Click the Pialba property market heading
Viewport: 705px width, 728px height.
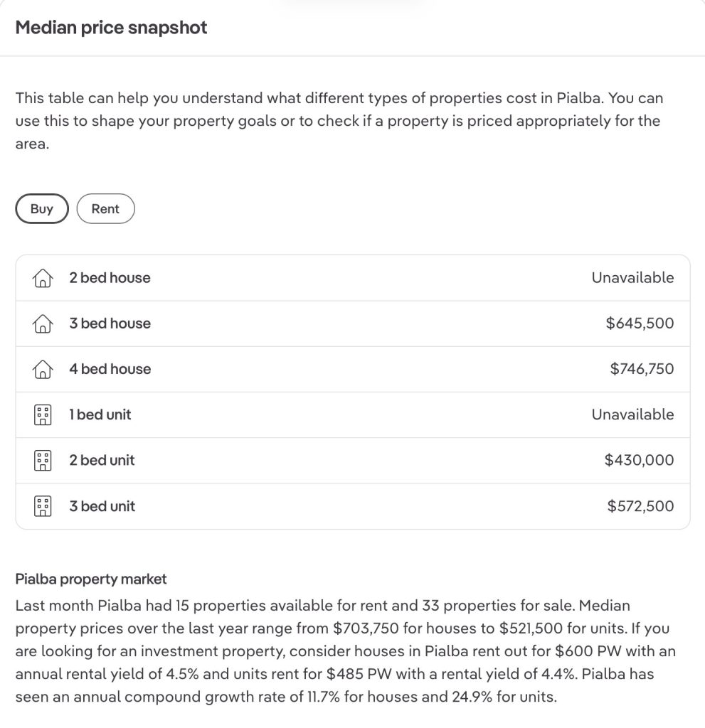click(91, 579)
